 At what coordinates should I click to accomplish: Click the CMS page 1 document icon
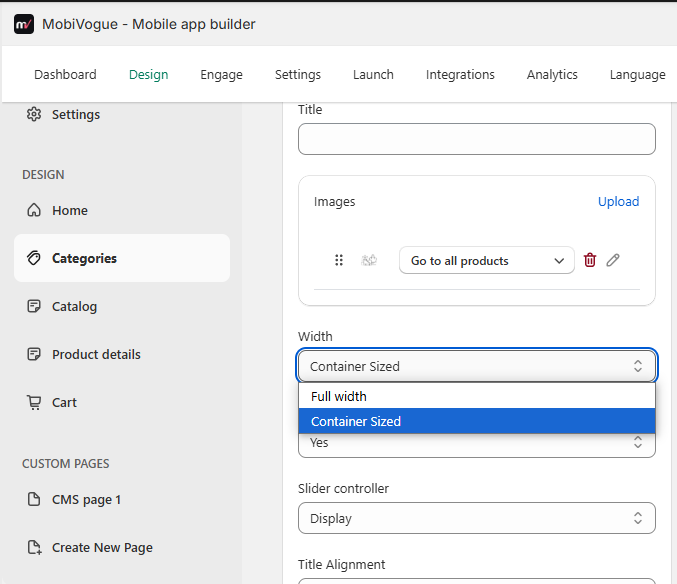(x=34, y=499)
